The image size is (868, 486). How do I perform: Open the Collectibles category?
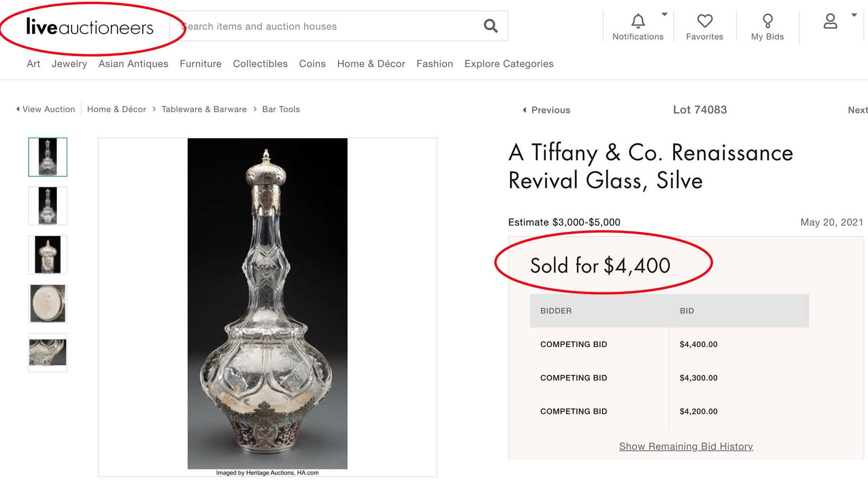coord(260,64)
